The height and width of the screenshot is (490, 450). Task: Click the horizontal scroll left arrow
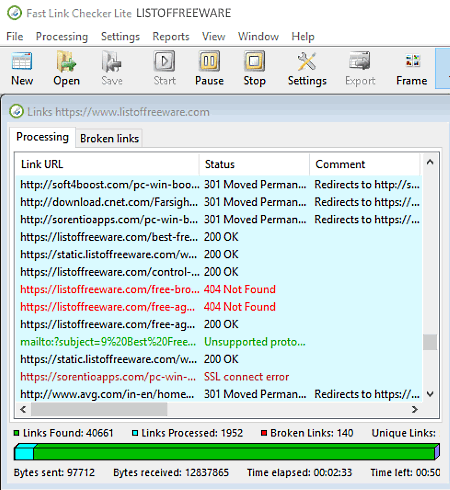click(x=23, y=409)
